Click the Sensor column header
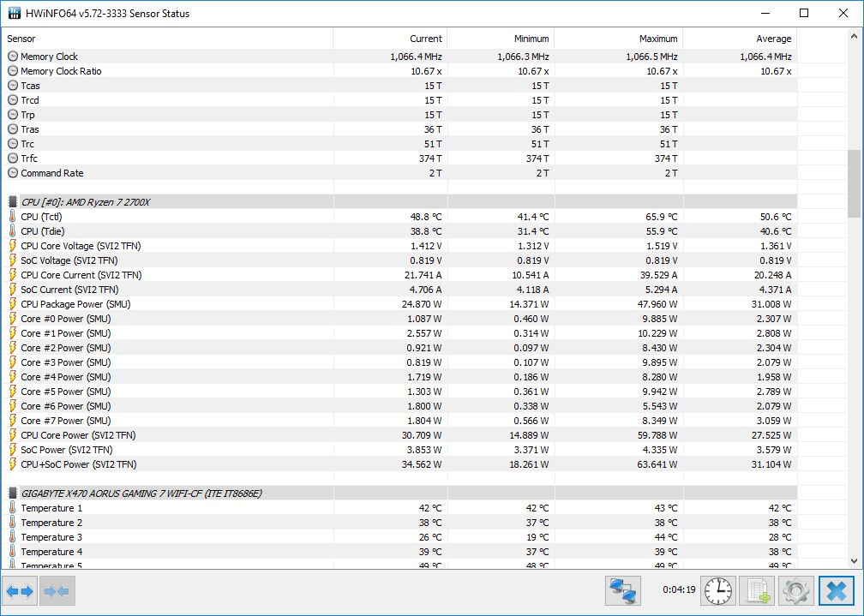 click(167, 39)
